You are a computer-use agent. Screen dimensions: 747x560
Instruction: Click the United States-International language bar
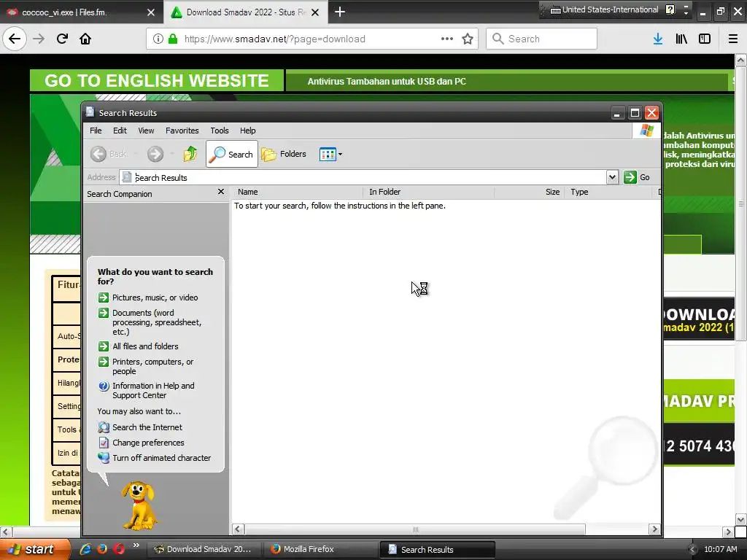tap(605, 9)
